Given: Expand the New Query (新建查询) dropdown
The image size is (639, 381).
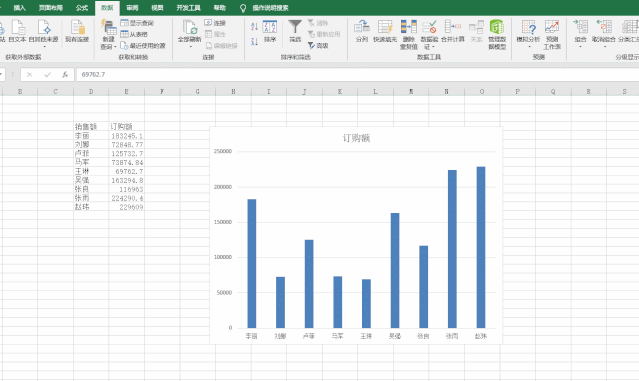Looking at the screenshot, I should 116,47.
